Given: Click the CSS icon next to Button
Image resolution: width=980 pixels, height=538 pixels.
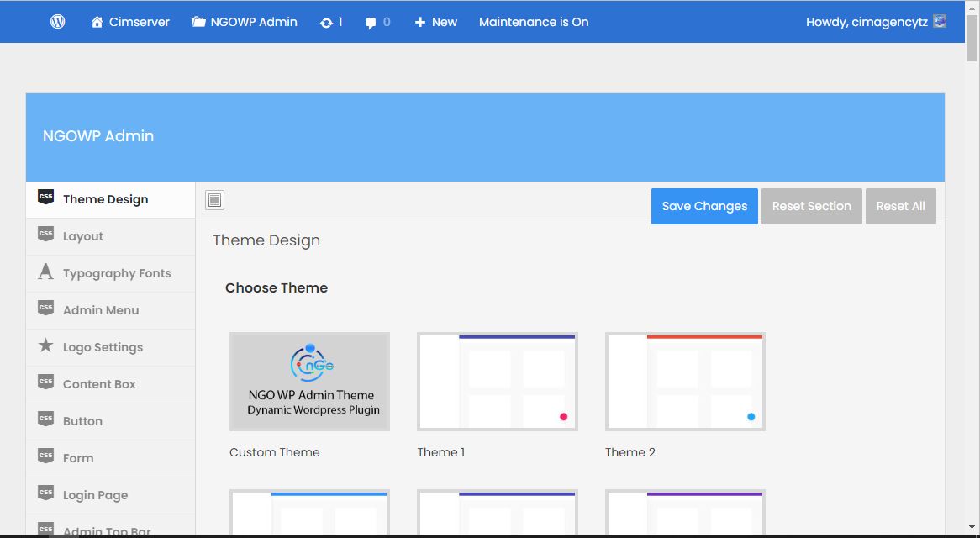Looking at the screenshot, I should (x=45, y=419).
